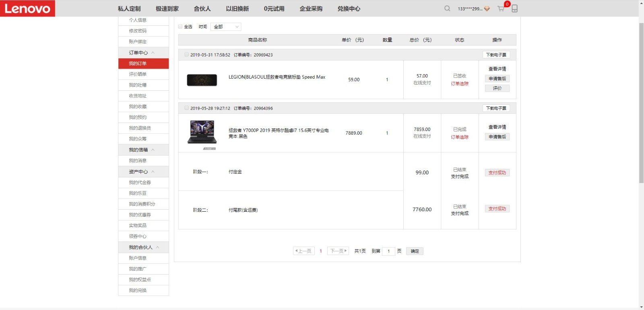The image size is (644, 310).
Task: Click the diamond membership badge icon
Action: click(487, 9)
